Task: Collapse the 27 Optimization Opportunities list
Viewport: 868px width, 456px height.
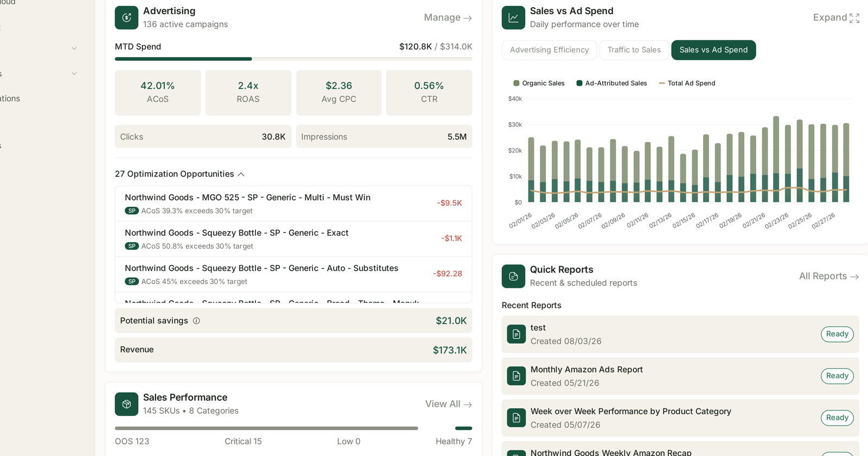Action: [x=180, y=174]
